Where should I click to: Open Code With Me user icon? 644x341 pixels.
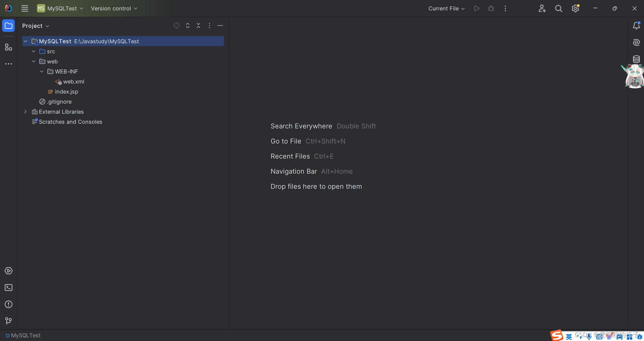click(x=542, y=8)
